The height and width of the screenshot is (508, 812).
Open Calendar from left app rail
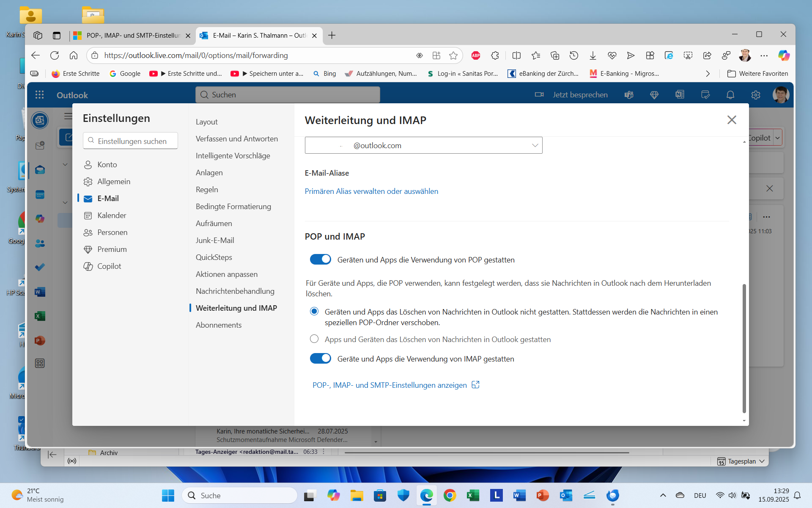40,195
